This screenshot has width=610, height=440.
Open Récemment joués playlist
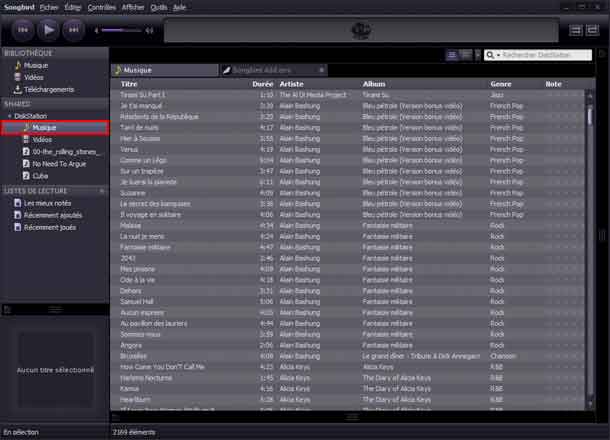click(x=49, y=227)
